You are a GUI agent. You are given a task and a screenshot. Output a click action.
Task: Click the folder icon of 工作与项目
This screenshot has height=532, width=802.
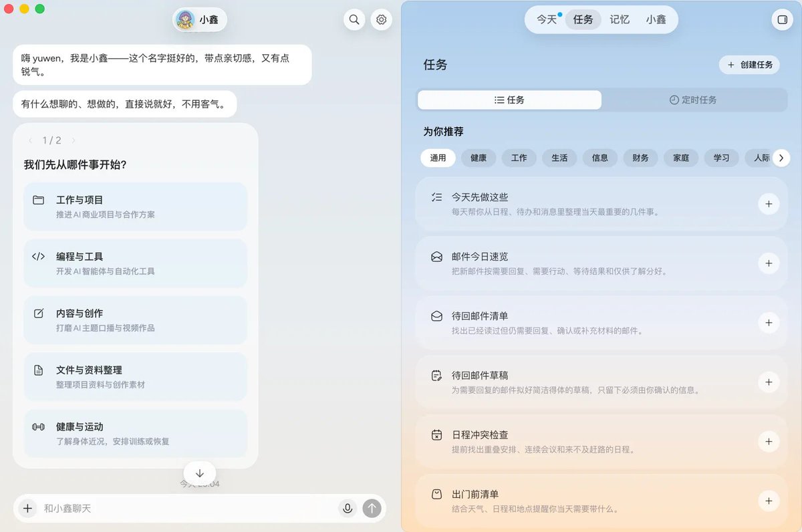[x=38, y=200]
